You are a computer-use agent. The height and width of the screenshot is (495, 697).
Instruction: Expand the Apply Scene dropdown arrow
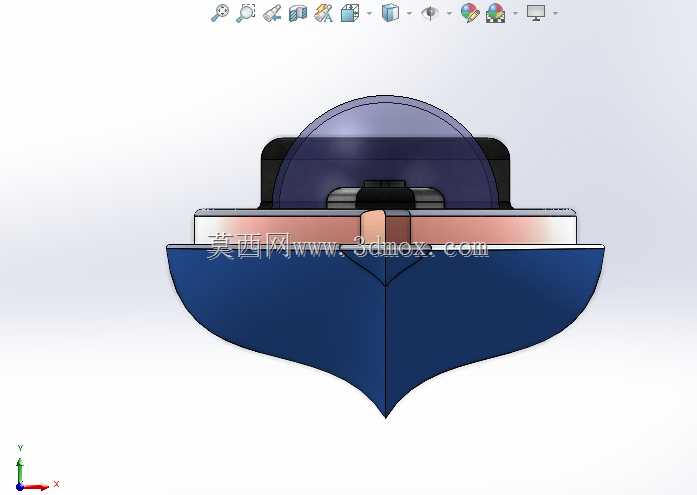[516, 13]
